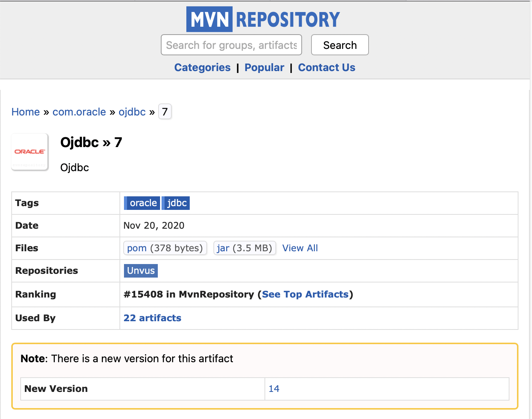Click the Ojdbc » 7 heading

pyautogui.click(x=91, y=142)
